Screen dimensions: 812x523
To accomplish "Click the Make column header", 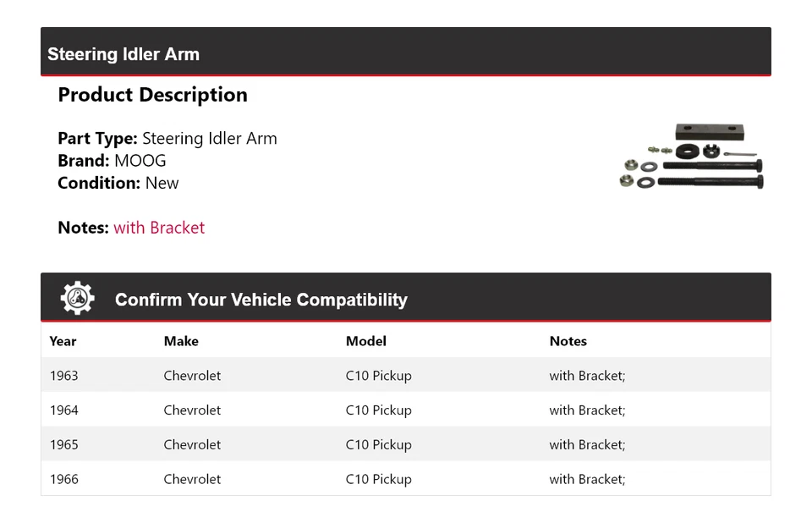I will 181,341.
